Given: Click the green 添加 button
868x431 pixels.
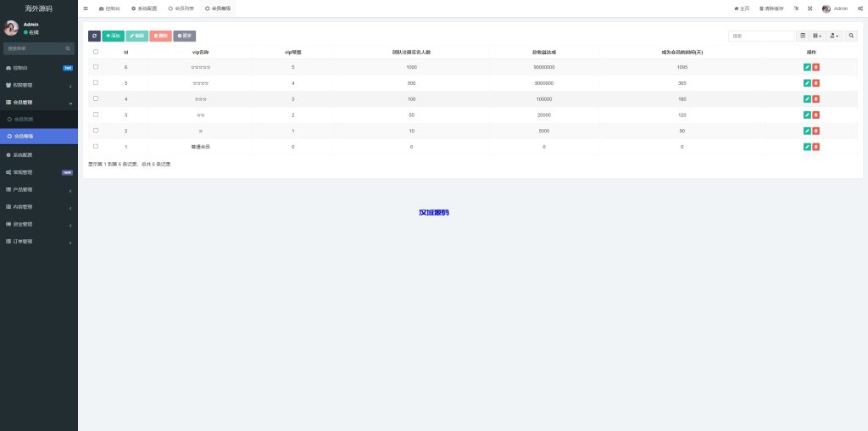Looking at the screenshot, I should point(113,36).
